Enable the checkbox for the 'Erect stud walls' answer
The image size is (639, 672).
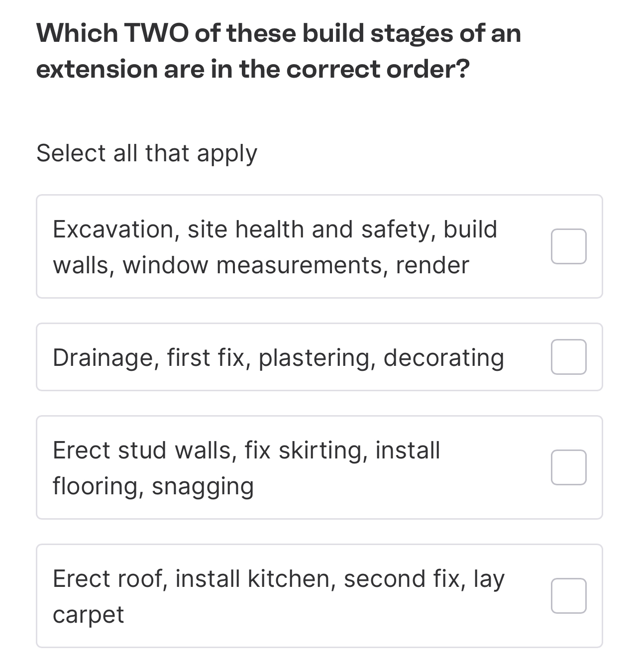(569, 467)
